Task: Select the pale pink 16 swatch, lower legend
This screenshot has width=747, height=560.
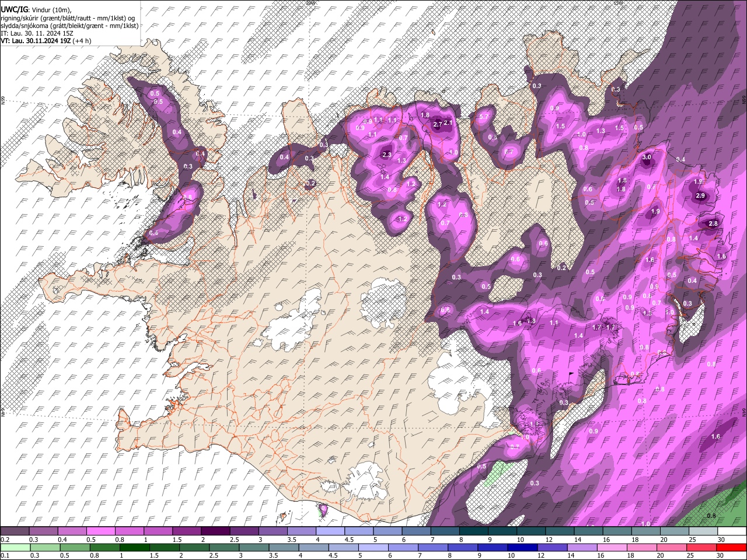Action: coord(612,547)
